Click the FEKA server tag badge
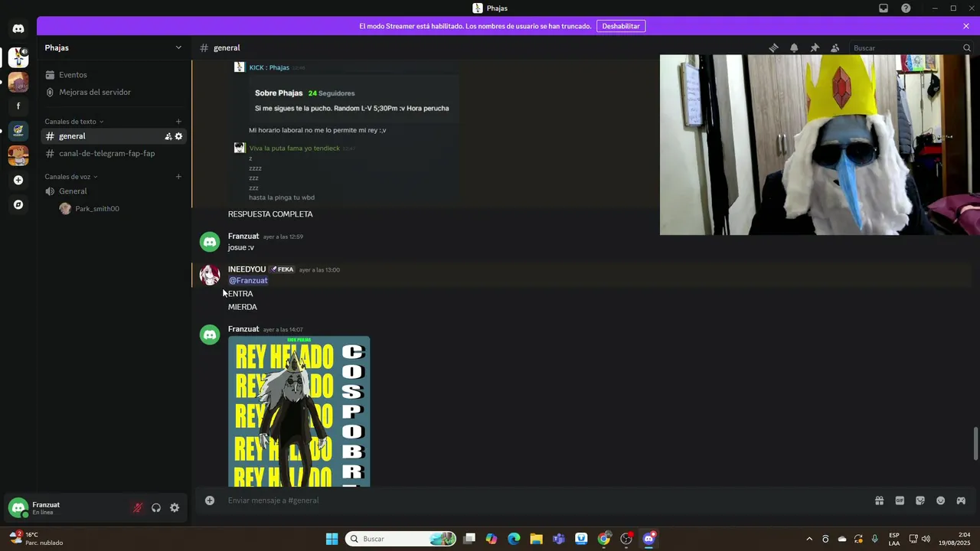The image size is (980, 551). click(282, 269)
